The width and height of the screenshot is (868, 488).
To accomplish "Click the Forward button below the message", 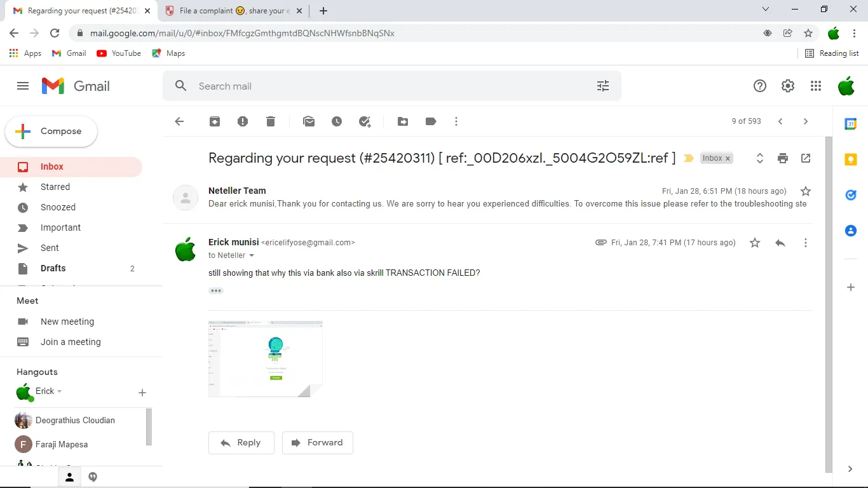I will 318,443.
